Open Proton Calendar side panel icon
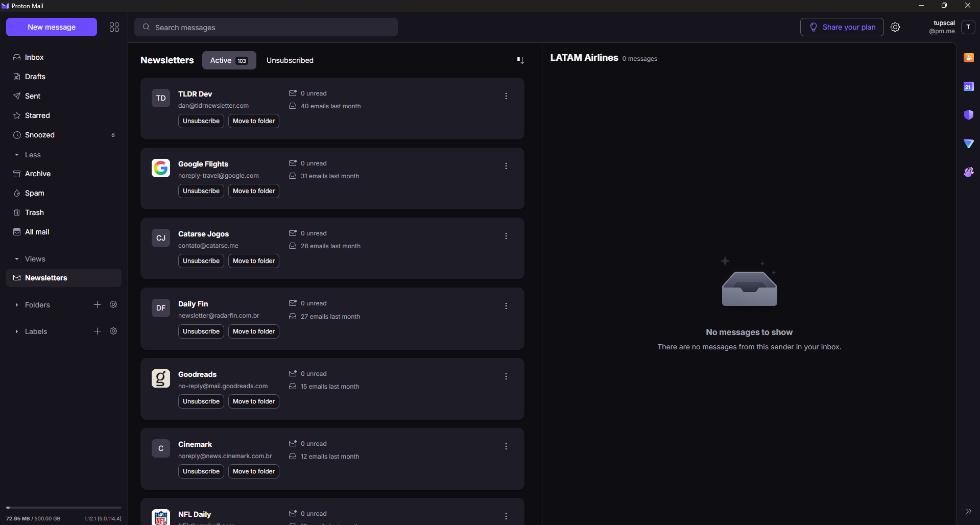Viewport: 980px width, 525px height. click(969, 86)
